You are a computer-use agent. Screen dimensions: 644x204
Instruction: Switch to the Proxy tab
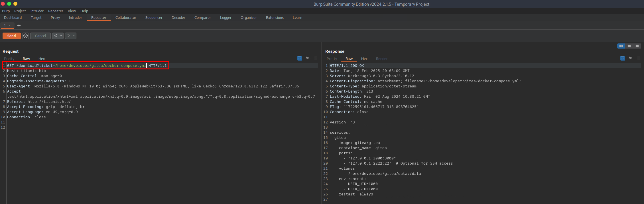coord(55,17)
